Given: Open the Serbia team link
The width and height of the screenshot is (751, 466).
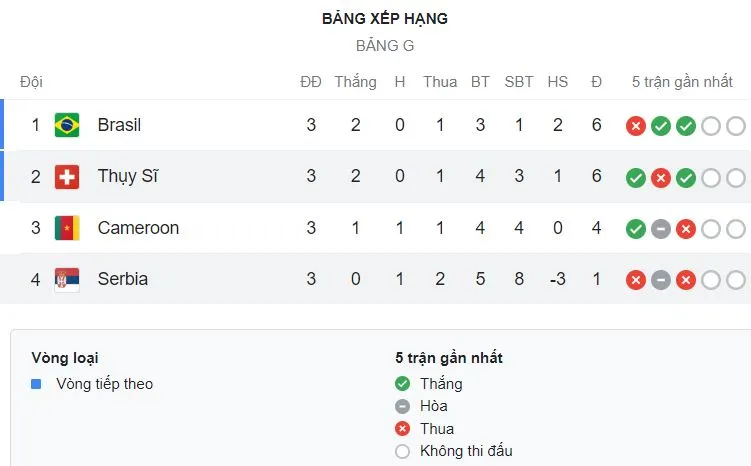Looking at the screenshot, I should (123, 279).
